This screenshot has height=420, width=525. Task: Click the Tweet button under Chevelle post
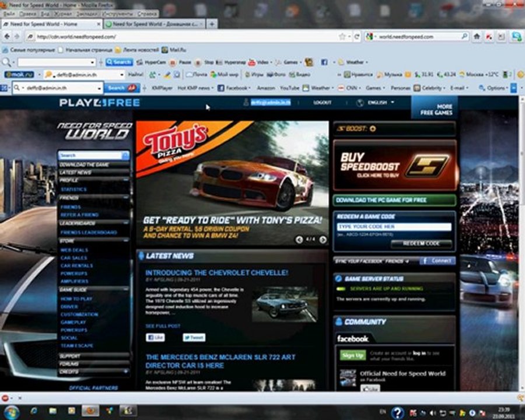point(194,337)
